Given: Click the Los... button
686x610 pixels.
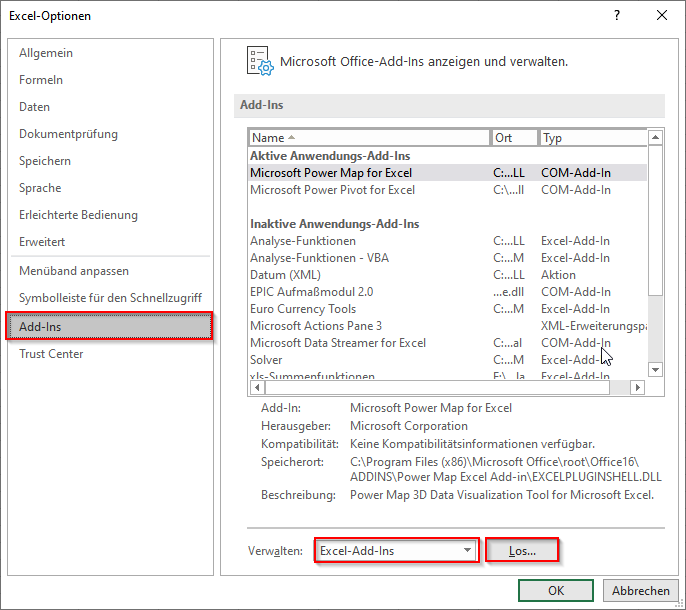Looking at the screenshot, I should click(522, 550).
